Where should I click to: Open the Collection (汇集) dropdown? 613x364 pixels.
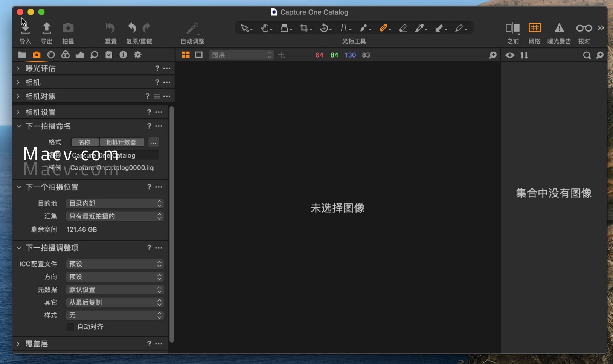click(115, 216)
